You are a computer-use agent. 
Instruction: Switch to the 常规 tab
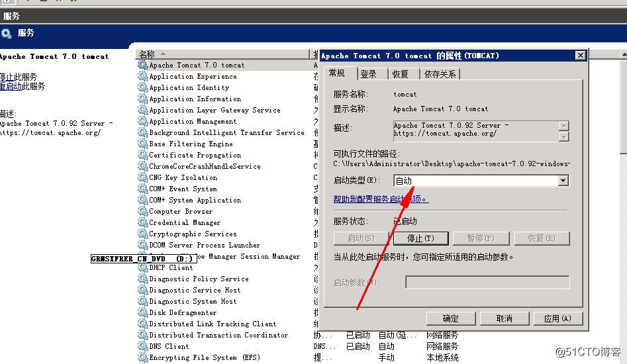coord(337,73)
